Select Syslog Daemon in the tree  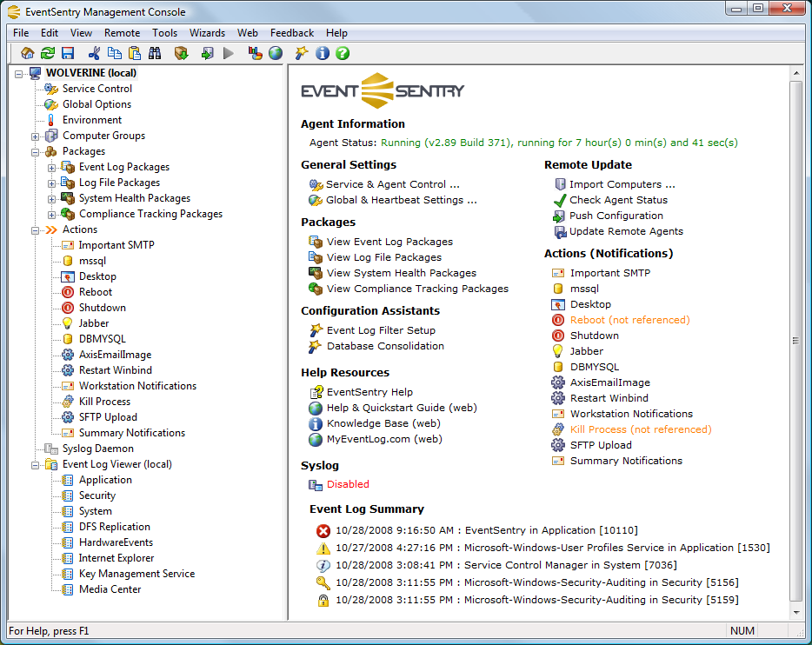98,449
